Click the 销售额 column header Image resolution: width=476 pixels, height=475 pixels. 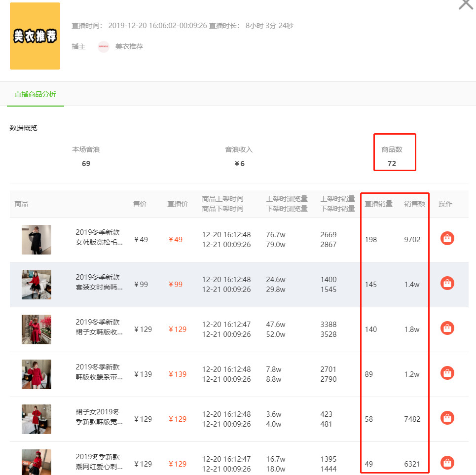tap(414, 204)
